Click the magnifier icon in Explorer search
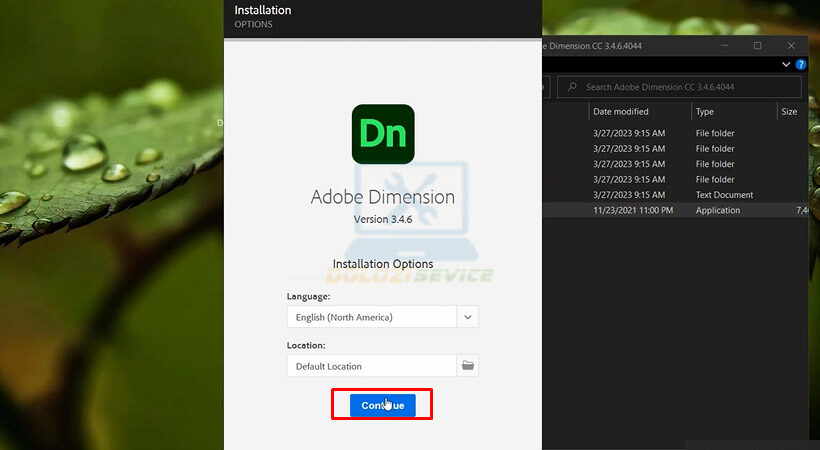 click(x=571, y=87)
